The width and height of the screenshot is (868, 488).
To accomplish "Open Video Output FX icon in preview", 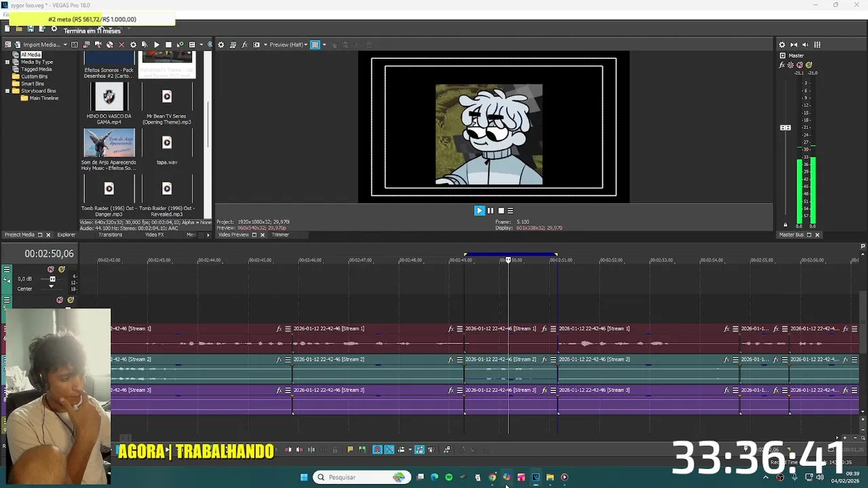I will [245, 45].
